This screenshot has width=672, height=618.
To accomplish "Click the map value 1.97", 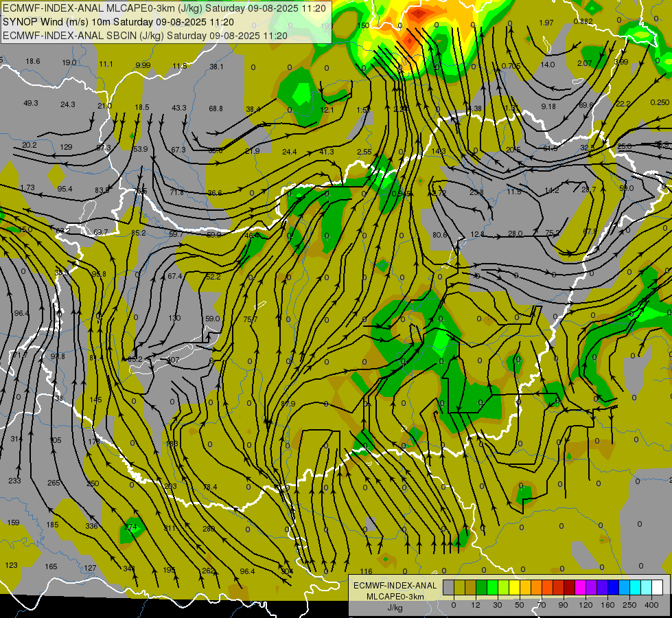I will point(546,23).
